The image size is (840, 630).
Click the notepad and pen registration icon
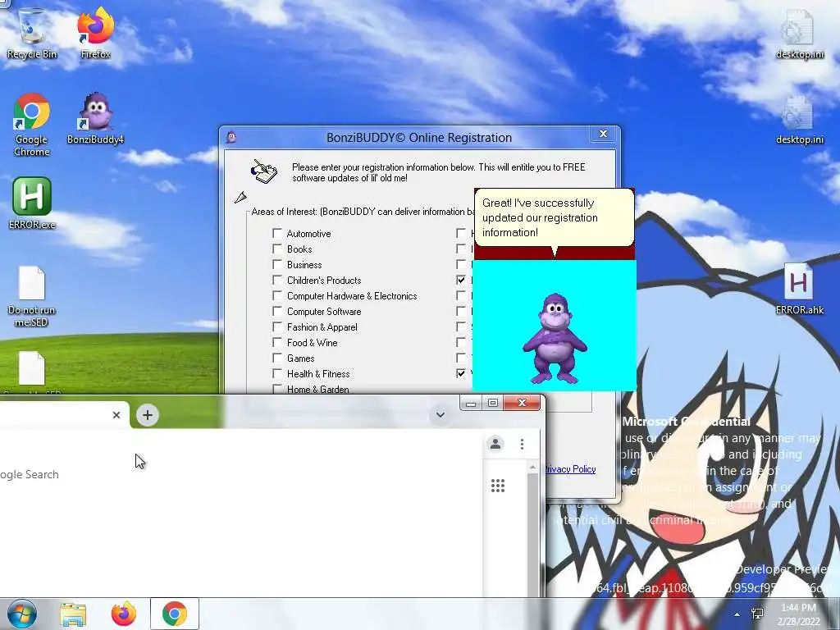(264, 171)
